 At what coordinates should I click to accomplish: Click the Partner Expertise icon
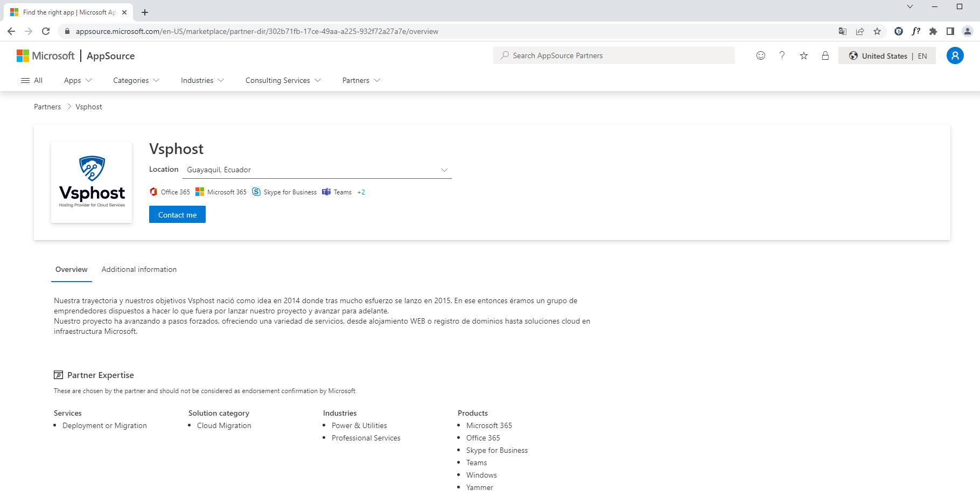tap(58, 375)
